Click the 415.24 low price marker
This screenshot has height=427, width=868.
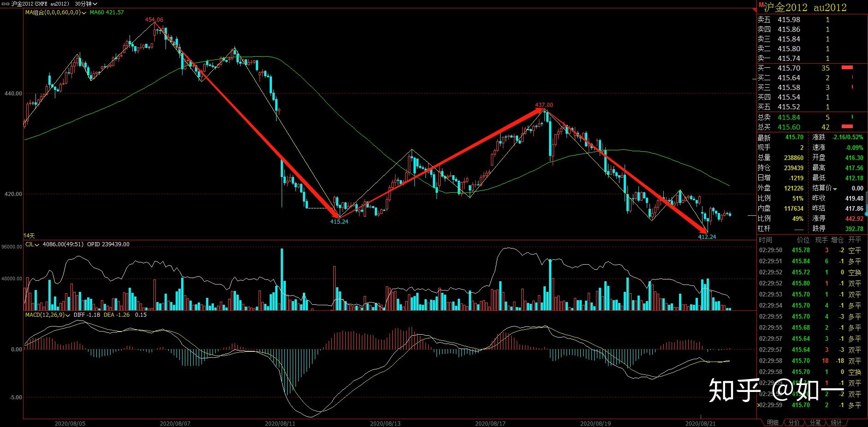pos(339,222)
